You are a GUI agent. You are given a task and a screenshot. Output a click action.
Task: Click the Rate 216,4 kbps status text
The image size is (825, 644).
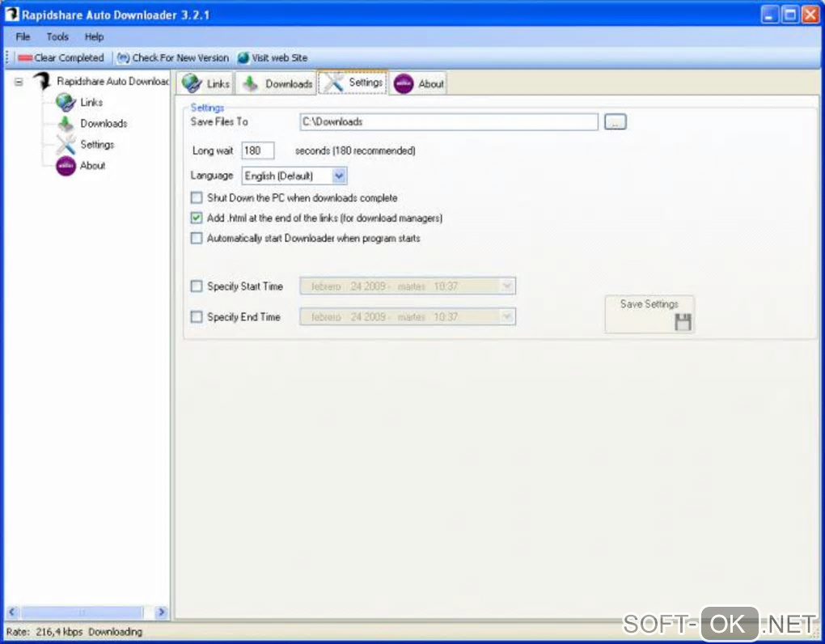[44, 632]
